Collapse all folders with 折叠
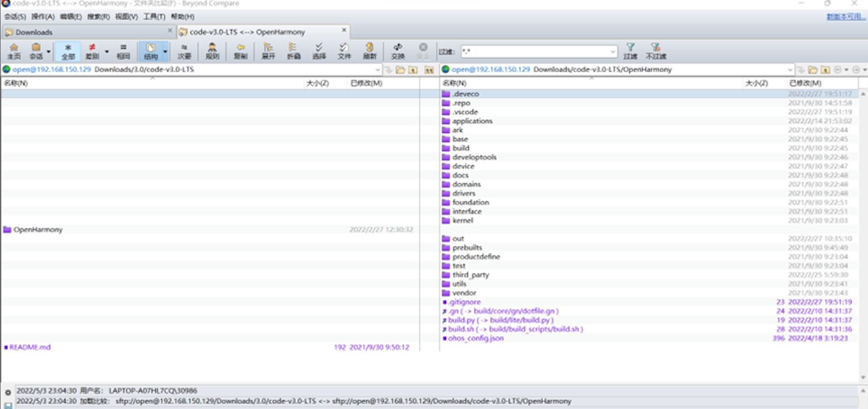The image size is (868, 409). click(293, 51)
